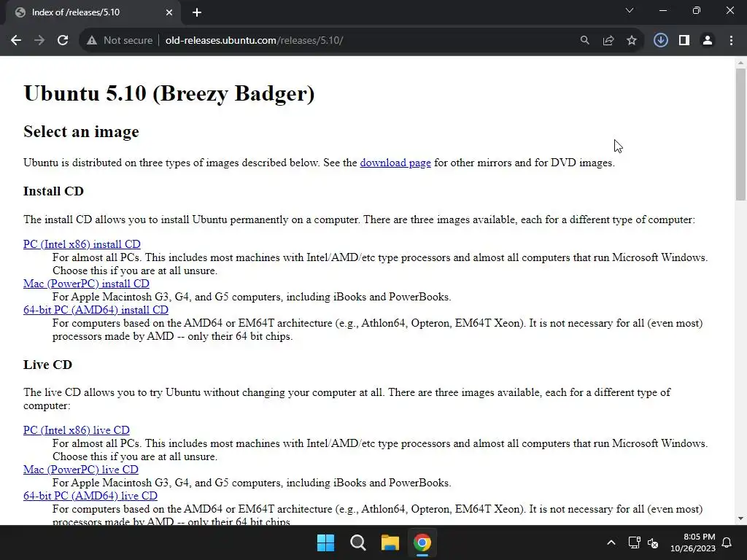
Task: Open Mac (PowerPC) live CD link
Action: (81, 470)
